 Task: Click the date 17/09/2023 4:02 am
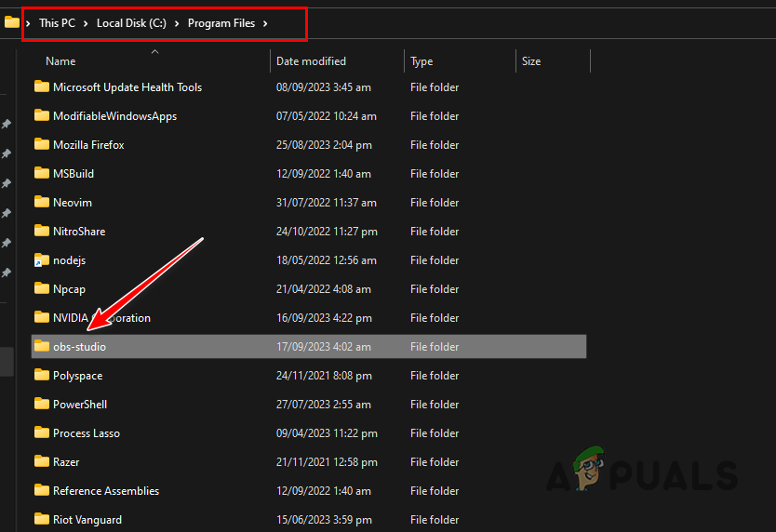point(323,346)
